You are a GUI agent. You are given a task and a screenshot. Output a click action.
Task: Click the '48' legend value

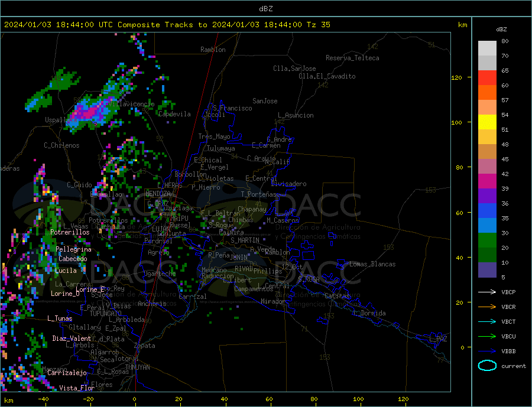point(505,145)
